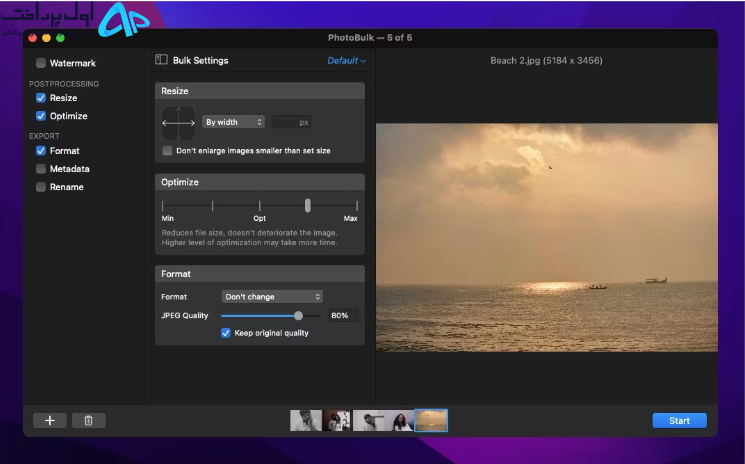Select the fourth thumbnail of woman
The image size is (745, 464).
[x=400, y=421]
